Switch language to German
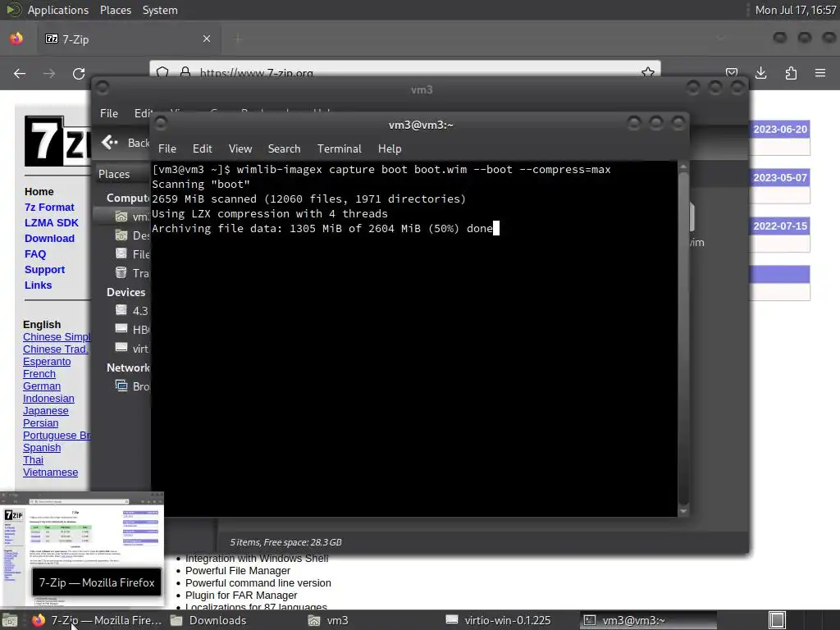This screenshot has width=840, height=630. tap(42, 386)
